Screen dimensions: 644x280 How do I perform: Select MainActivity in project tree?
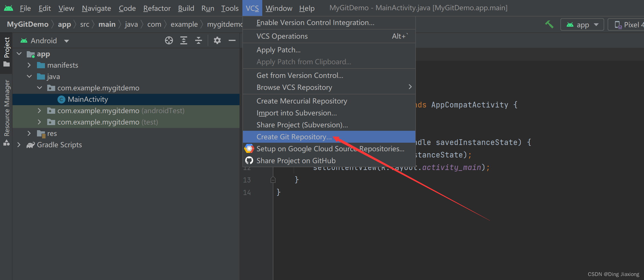pos(126,99)
